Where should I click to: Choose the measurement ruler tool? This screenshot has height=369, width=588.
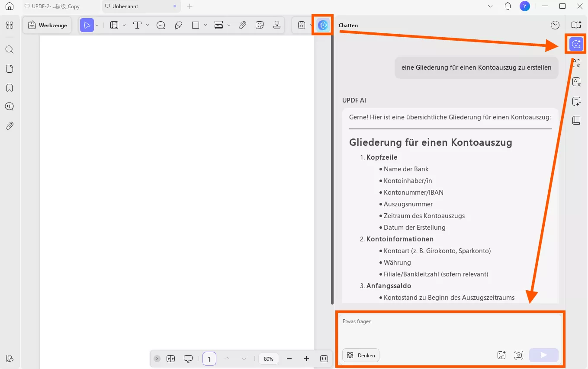(219, 25)
